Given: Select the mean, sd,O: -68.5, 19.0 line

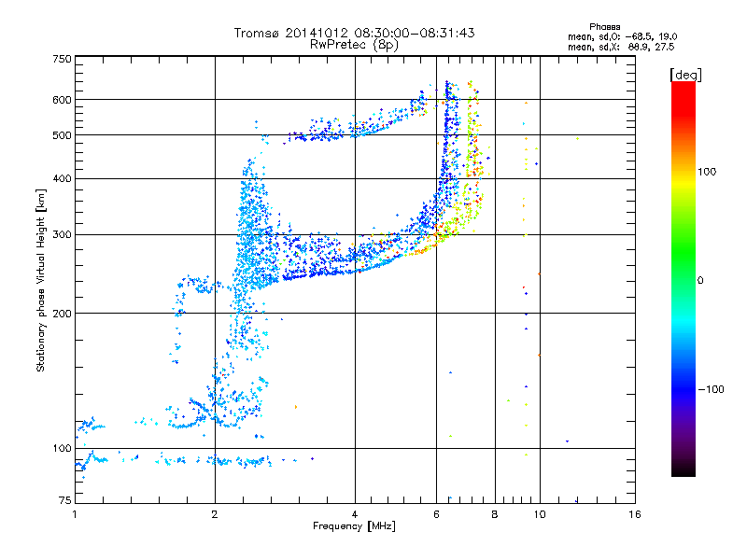Looking at the screenshot, I should [x=622, y=36].
